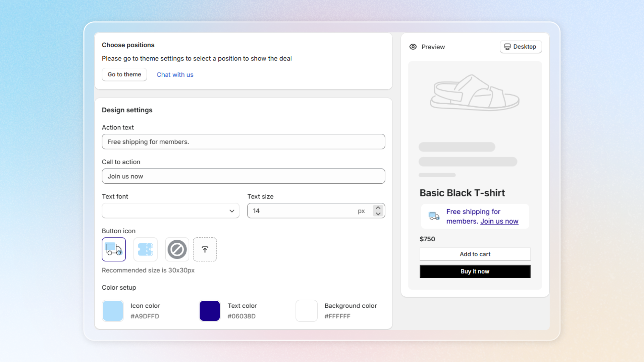Increase text size with up arrow

point(378,208)
